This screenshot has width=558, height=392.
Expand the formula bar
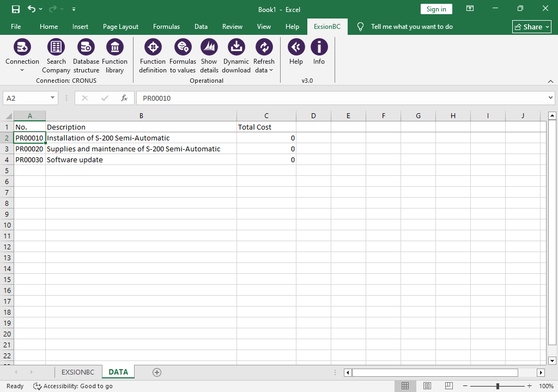pos(550,98)
